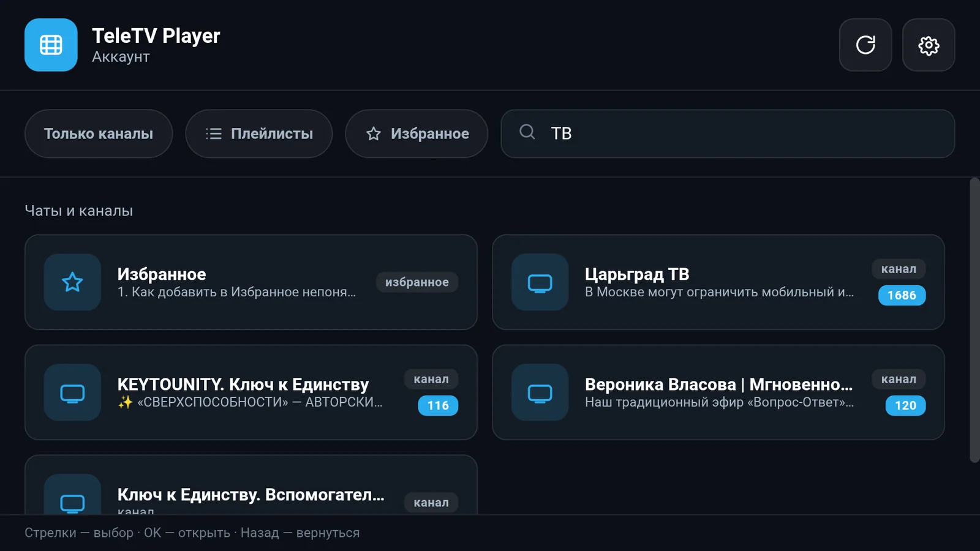
Task: Click preview text 'Наш традиционный эфир…'
Action: 719,402
